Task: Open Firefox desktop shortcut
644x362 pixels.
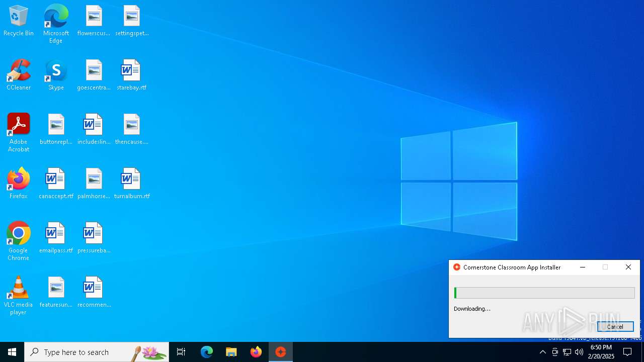Action: point(19,184)
